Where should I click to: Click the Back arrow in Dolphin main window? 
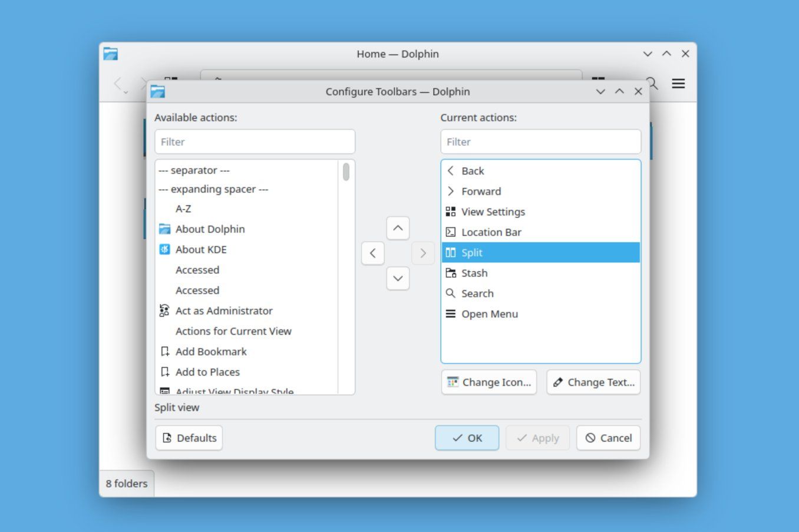(118, 84)
